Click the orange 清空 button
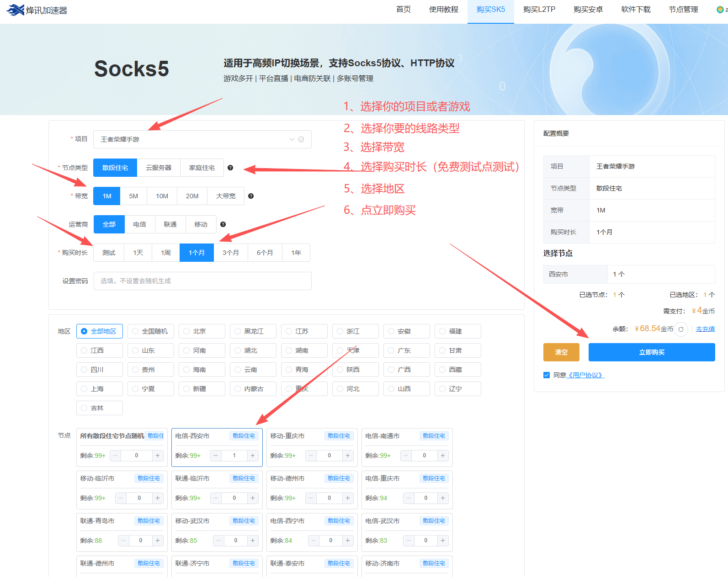The image size is (728, 577). click(561, 352)
